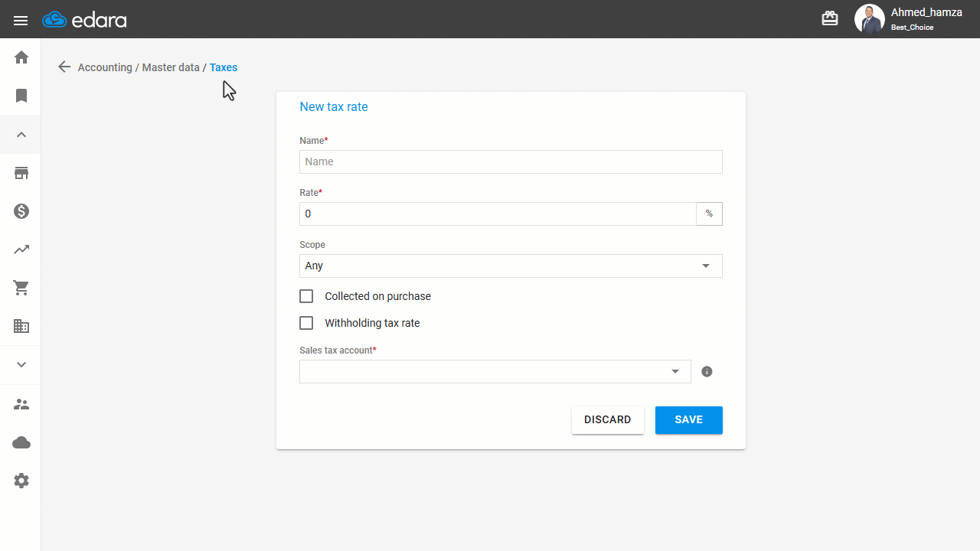This screenshot has height=551, width=980.
Task: Click the Taxes breadcrumb link
Action: pyautogui.click(x=224, y=67)
